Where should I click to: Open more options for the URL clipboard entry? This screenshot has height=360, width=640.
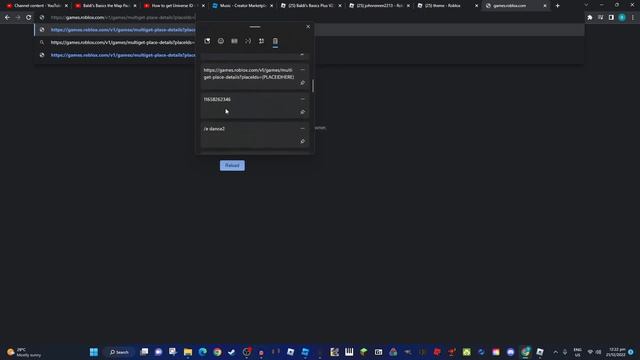coord(302,70)
